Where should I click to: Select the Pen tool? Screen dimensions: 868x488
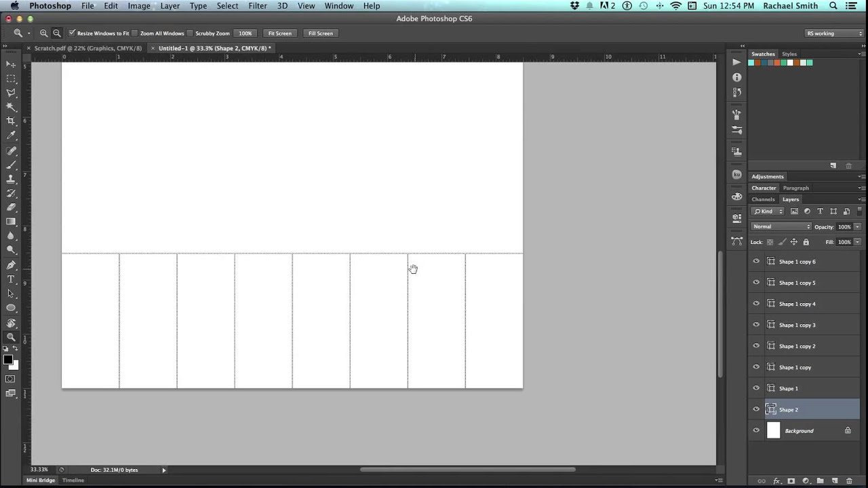coord(11,265)
